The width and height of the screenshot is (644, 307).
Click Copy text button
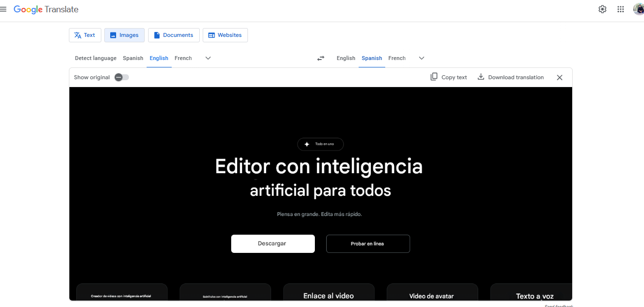pyautogui.click(x=449, y=77)
